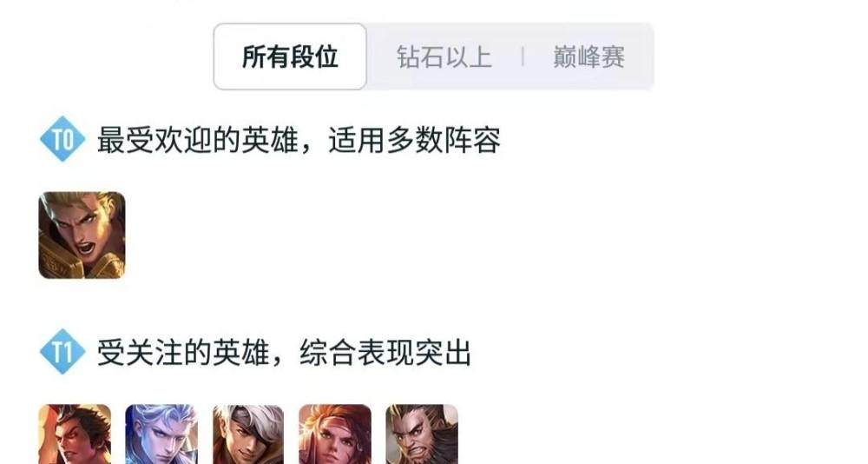Screen dimensions: 868x464
Task: Open the last hero thumbnail in T1 row
Action: (x=422, y=434)
